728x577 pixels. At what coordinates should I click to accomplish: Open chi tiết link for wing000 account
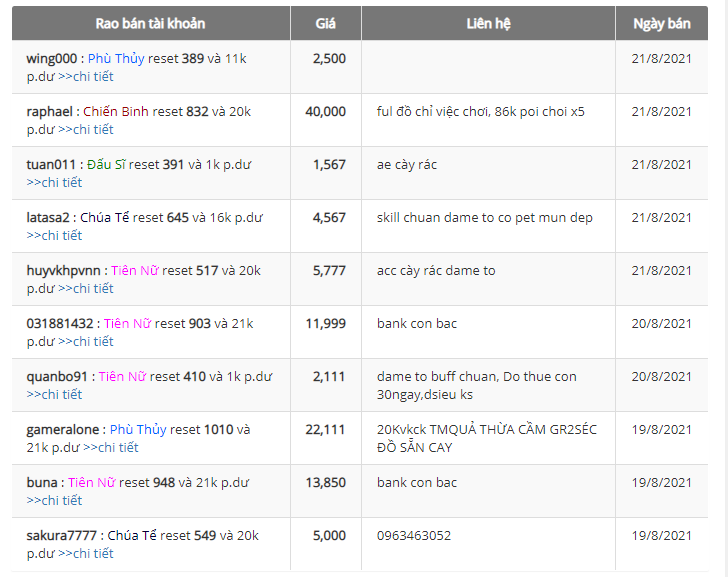pyautogui.click(x=86, y=76)
